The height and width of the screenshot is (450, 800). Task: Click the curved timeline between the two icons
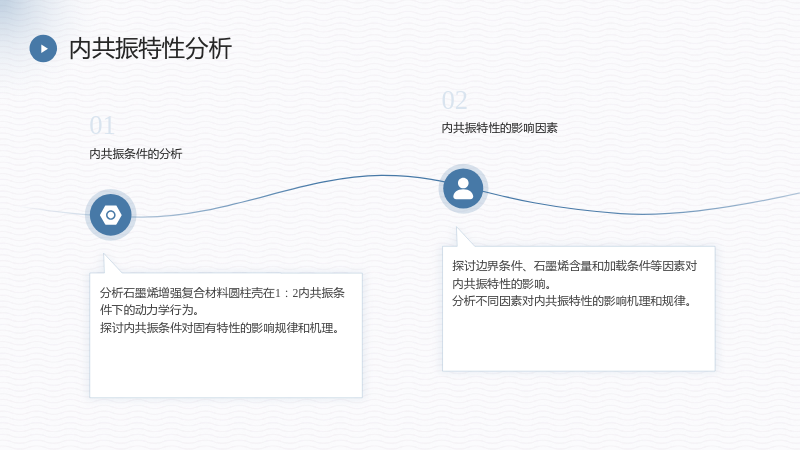[x=286, y=190]
